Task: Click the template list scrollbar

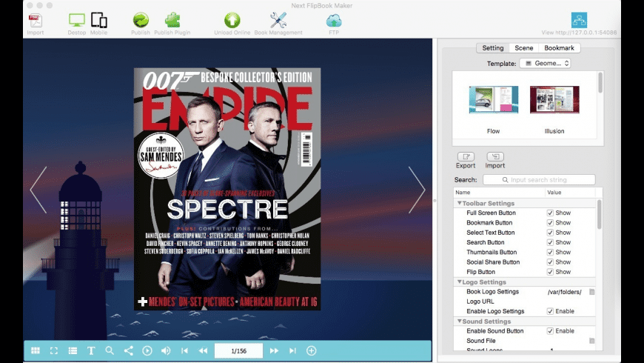Action: tap(600, 83)
